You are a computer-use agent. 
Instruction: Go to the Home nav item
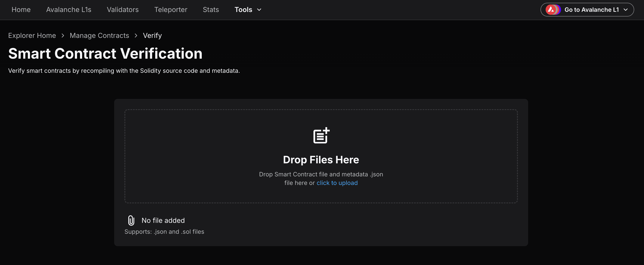click(21, 10)
